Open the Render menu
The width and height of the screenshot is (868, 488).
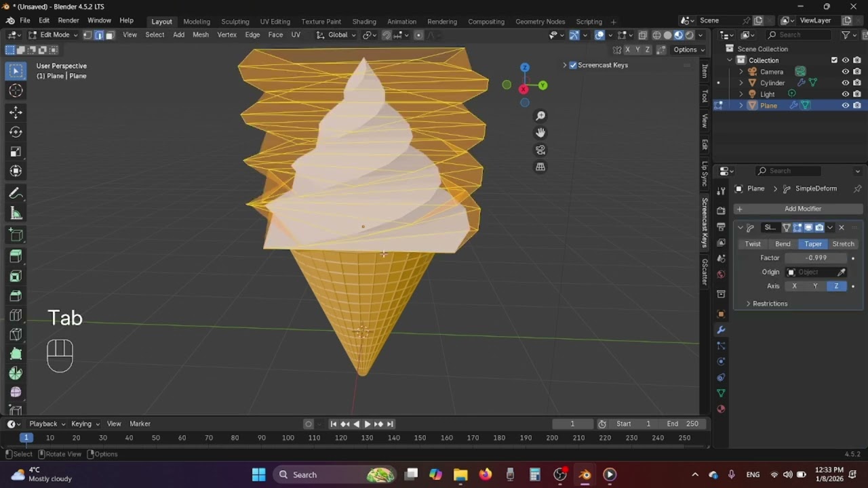tap(68, 21)
